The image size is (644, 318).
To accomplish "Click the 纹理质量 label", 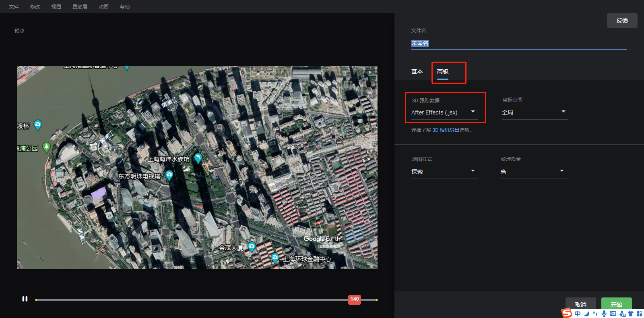I will click(511, 159).
